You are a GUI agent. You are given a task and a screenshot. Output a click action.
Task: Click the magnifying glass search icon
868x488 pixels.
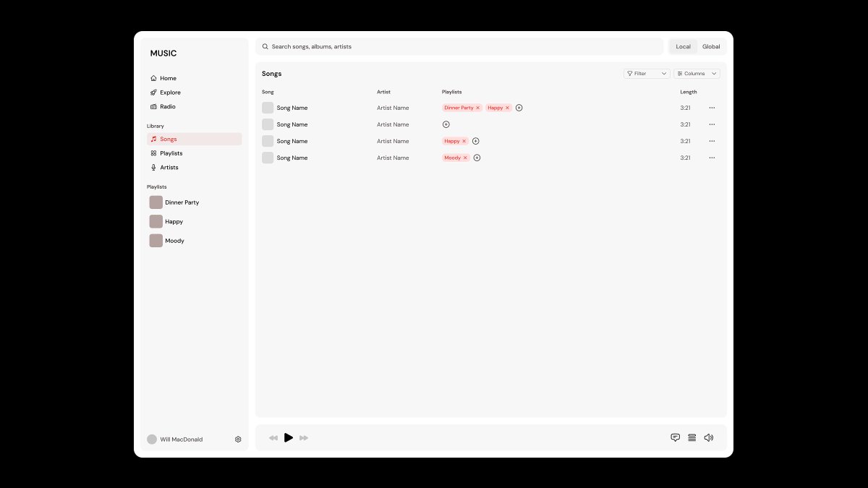(265, 46)
